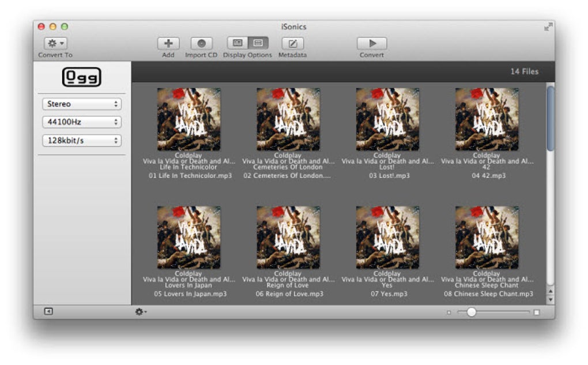This screenshot has height=365, width=588.
Task: Minimize the iSonics window
Action: [53, 26]
